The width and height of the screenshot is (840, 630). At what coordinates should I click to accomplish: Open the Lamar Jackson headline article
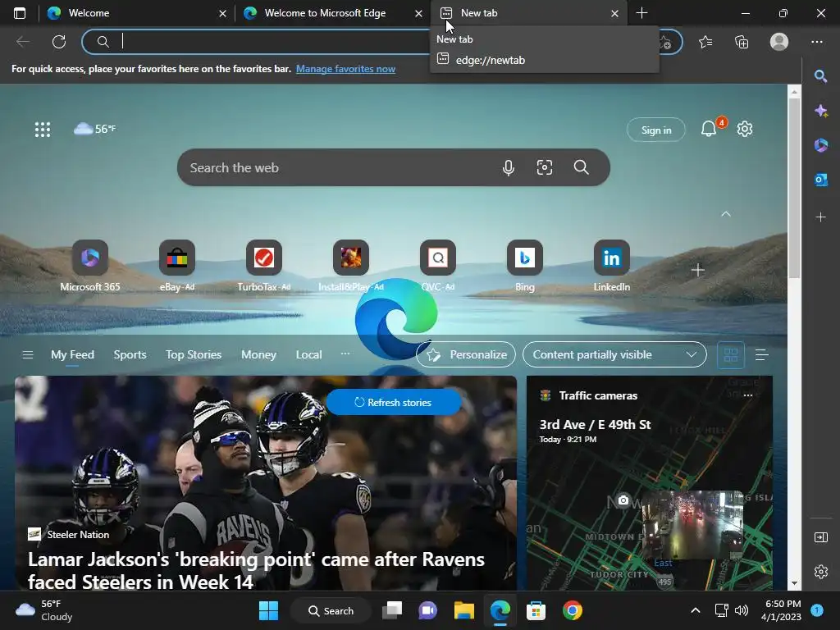point(256,571)
